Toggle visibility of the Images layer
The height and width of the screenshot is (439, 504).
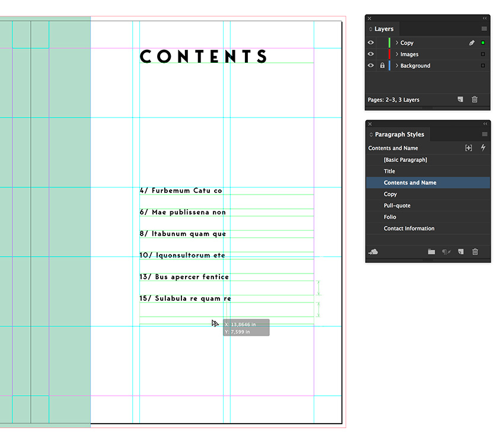point(371,54)
